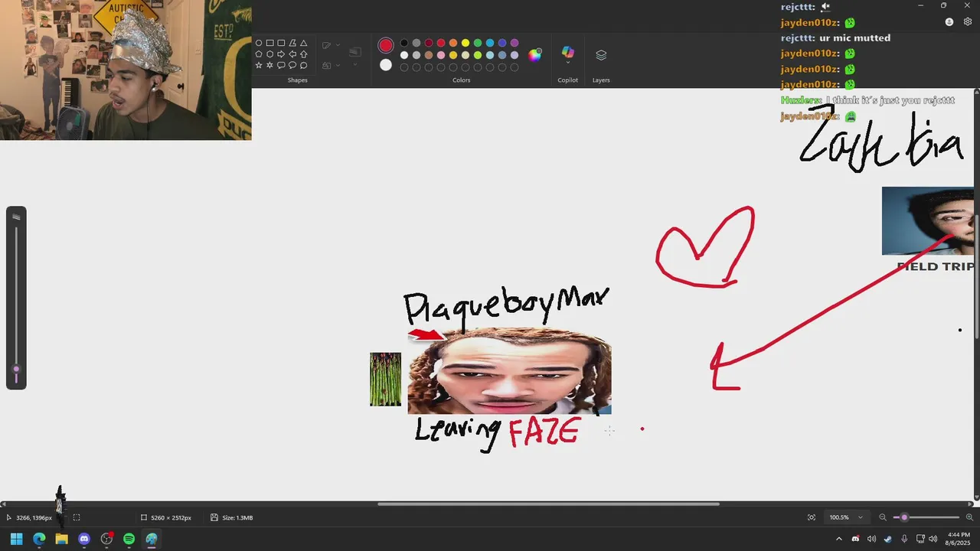The width and height of the screenshot is (980, 551).
Task: Click the asparagus image on the canvas
Action: [x=385, y=379]
